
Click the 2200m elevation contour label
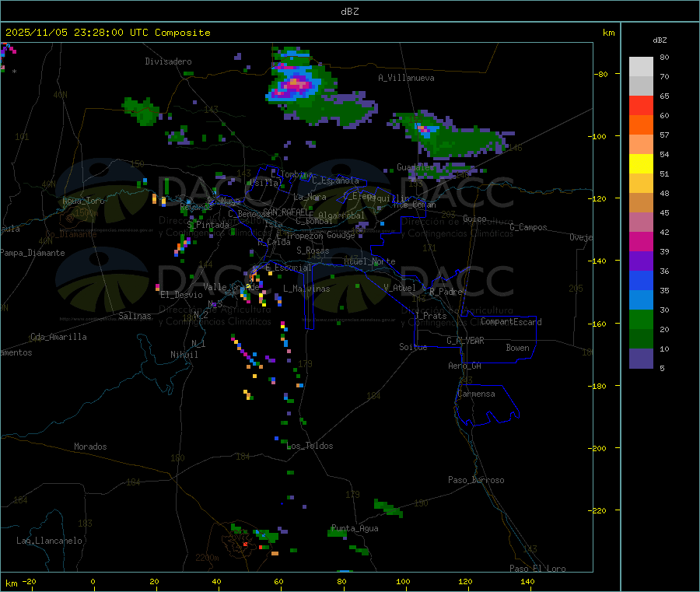pos(207,558)
